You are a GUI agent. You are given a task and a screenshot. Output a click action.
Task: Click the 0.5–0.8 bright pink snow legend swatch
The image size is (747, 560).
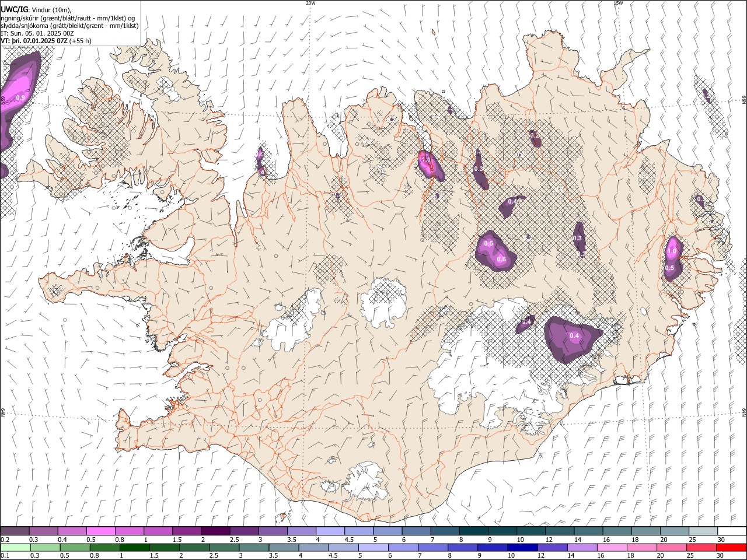100,531
